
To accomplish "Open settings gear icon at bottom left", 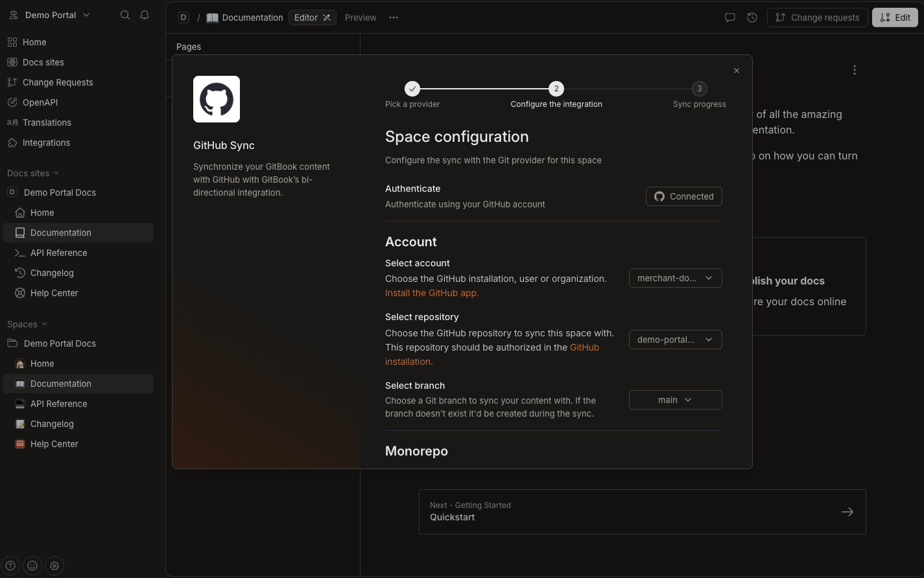I will pyautogui.click(x=54, y=566).
